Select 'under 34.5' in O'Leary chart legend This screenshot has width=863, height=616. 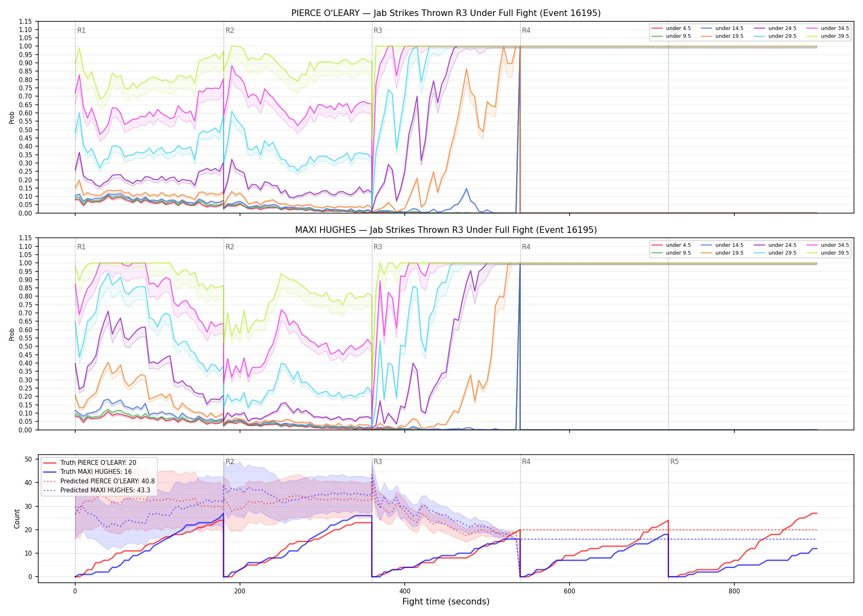pos(828,28)
